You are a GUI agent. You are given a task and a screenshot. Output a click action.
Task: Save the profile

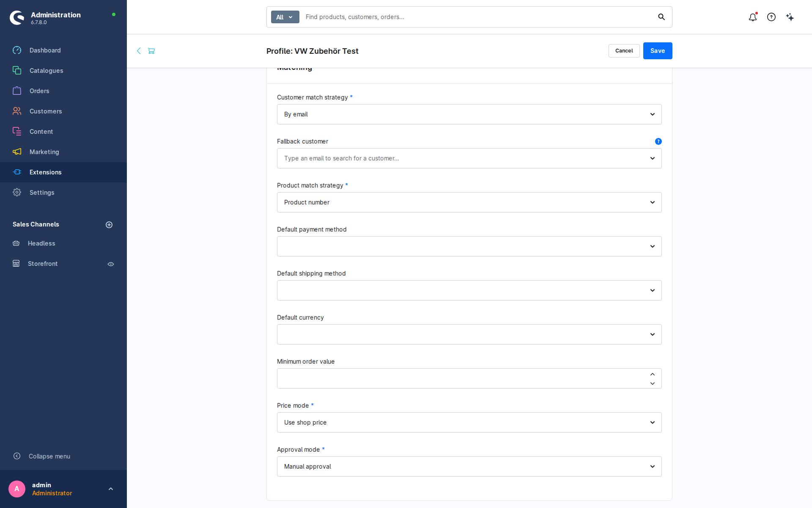(x=658, y=51)
